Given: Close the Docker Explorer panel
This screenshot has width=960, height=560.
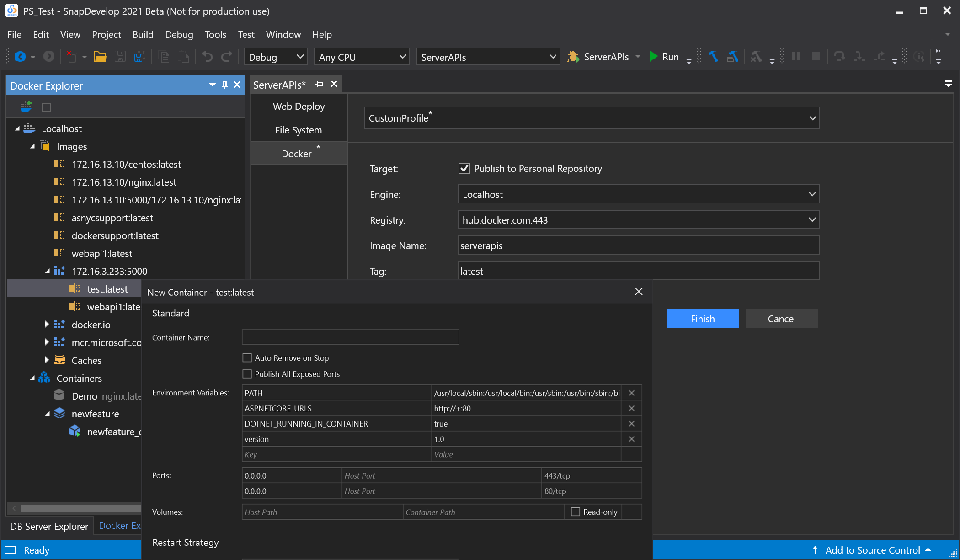Looking at the screenshot, I should tap(237, 85).
